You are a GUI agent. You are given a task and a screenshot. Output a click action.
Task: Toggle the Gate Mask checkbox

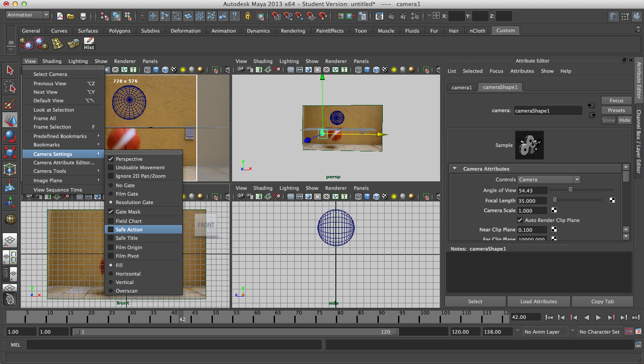point(111,212)
